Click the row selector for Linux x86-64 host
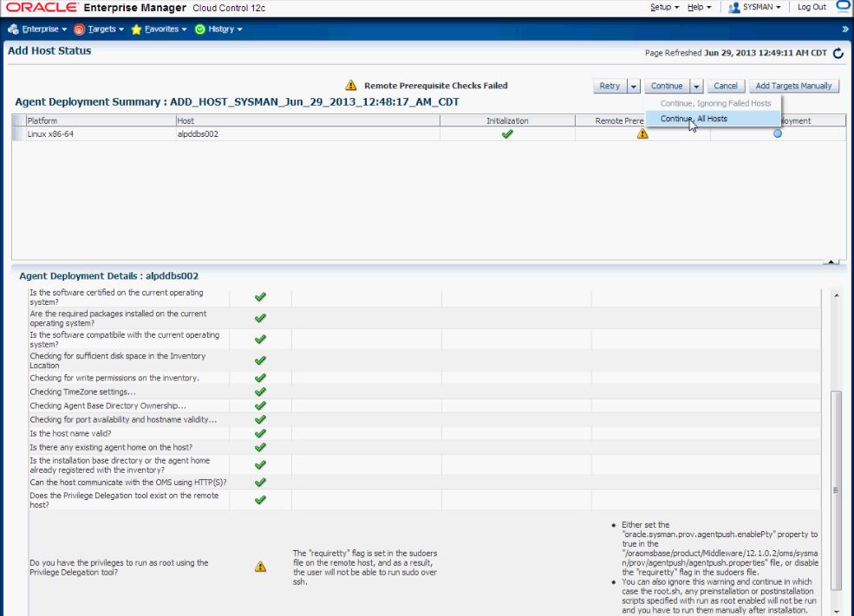This screenshot has height=616, width=854. click(18, 134)
